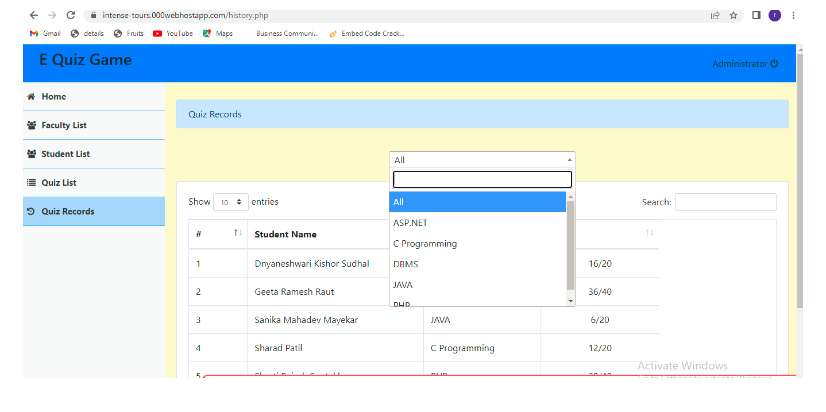Click the Administrator logout power icon
The height and width of the screenshot is (412, 826).
pos(774,64)
